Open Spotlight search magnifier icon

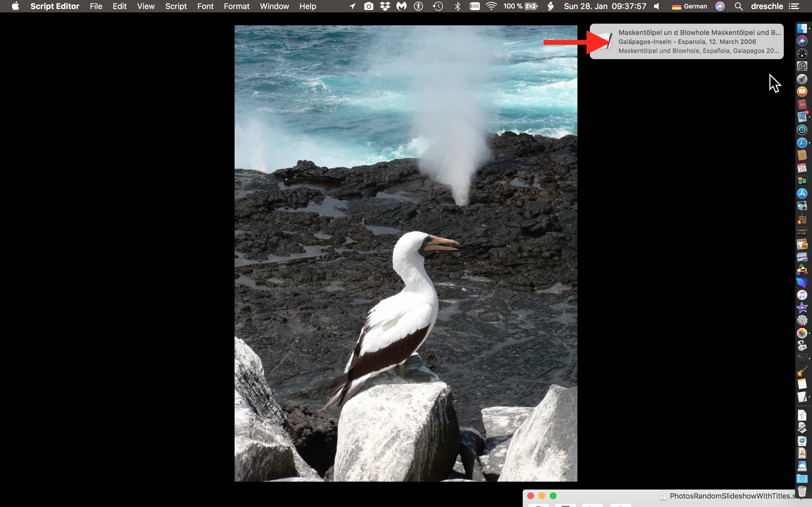(738, 6)
